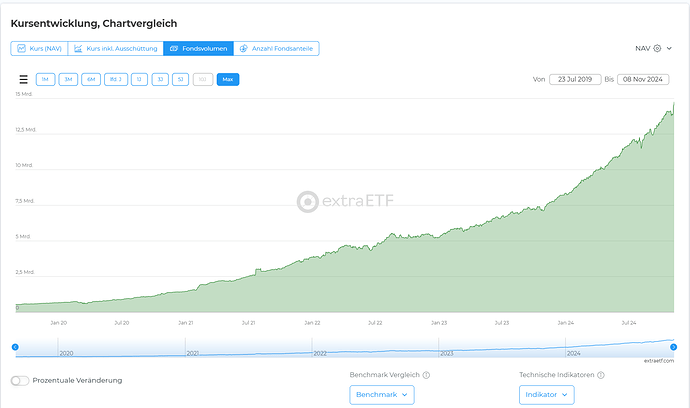Image resolution: width=690 pixels, height=408 pixels.
Task: Toggle Prozentuale Veränderung switch
Action: (19, 381)
